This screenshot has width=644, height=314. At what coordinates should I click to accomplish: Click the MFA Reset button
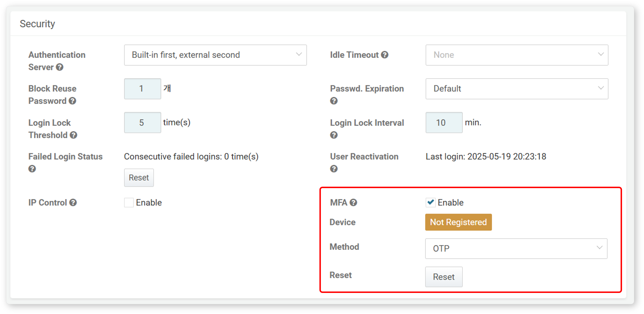444,277
